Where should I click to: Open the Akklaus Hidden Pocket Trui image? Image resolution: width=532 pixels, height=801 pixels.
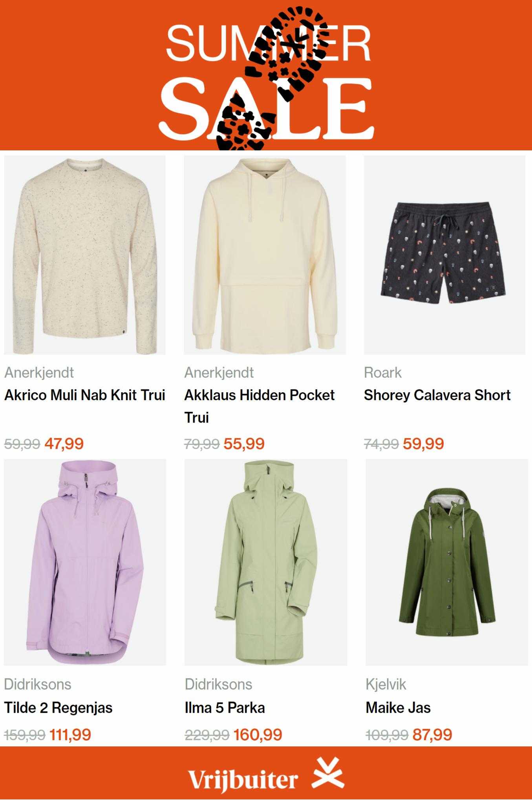(x=265, y=255)
